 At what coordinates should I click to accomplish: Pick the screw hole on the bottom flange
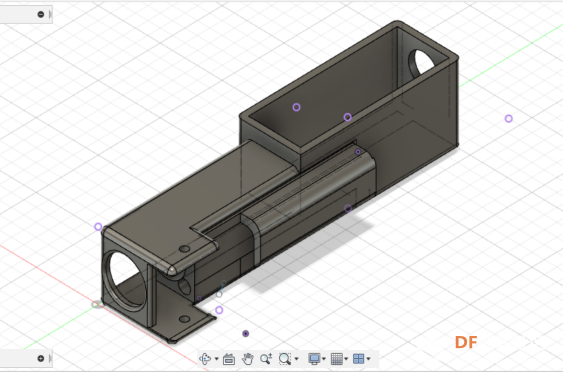point(185,319)
